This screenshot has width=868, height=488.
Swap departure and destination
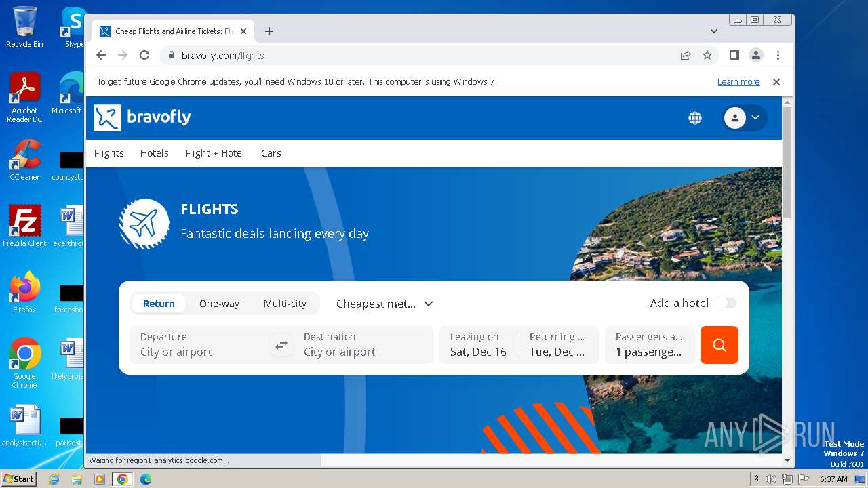tap(281, 345)
